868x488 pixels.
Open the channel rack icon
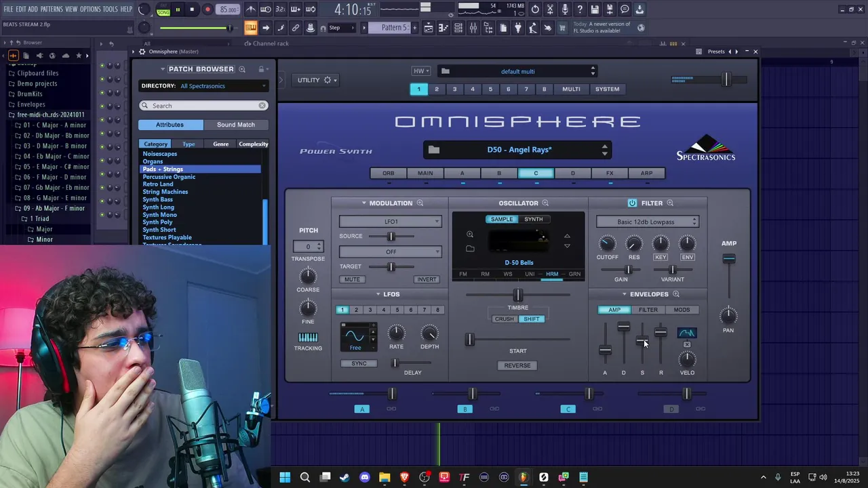(x=458, y=28)
